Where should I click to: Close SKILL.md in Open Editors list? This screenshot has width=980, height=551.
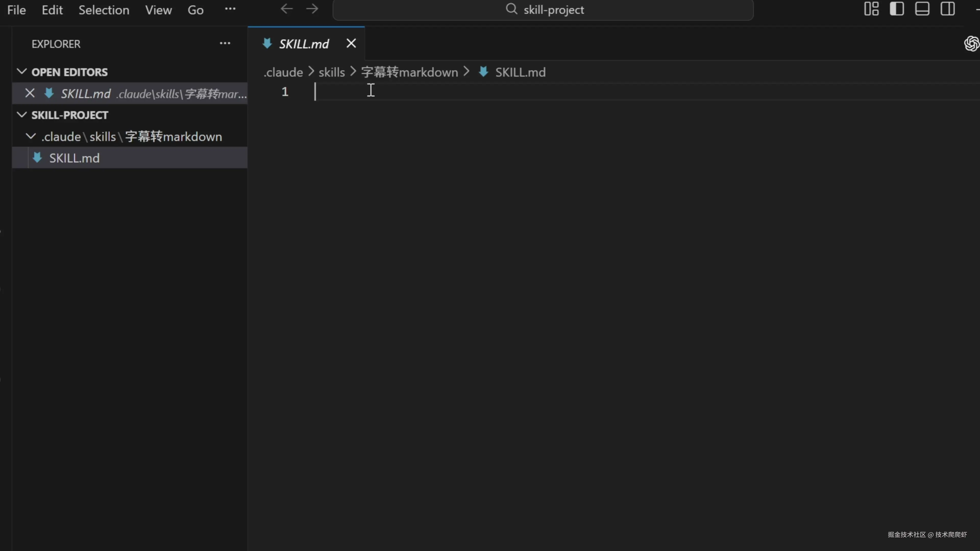pos(30,94)
